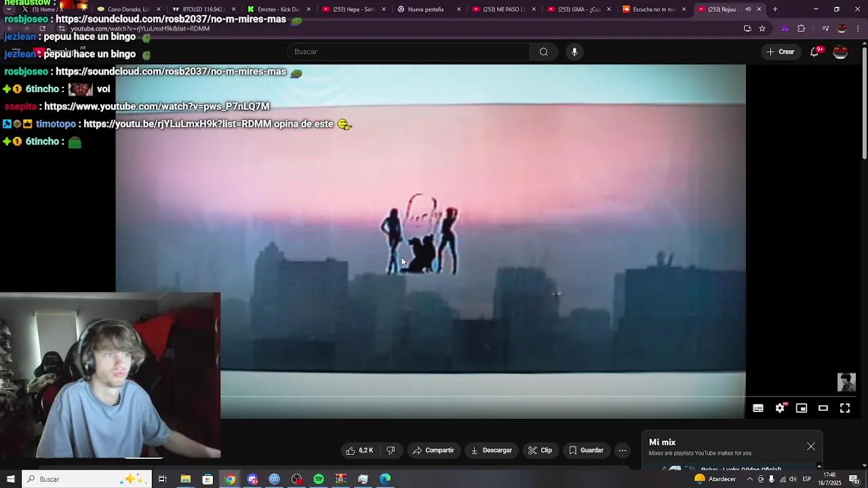Click YouTube search magnifier button
This screenshot has width=868, height=488.
tap(544, 52)
